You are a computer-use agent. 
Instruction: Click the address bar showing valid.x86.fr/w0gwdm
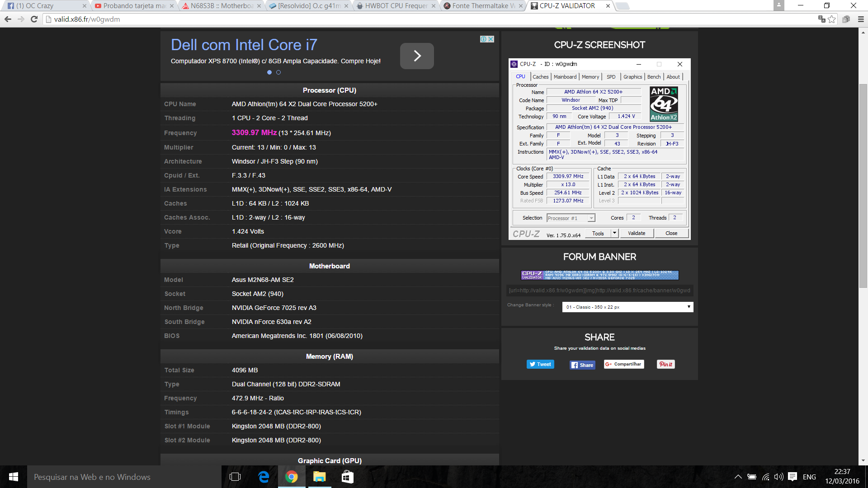429,19
